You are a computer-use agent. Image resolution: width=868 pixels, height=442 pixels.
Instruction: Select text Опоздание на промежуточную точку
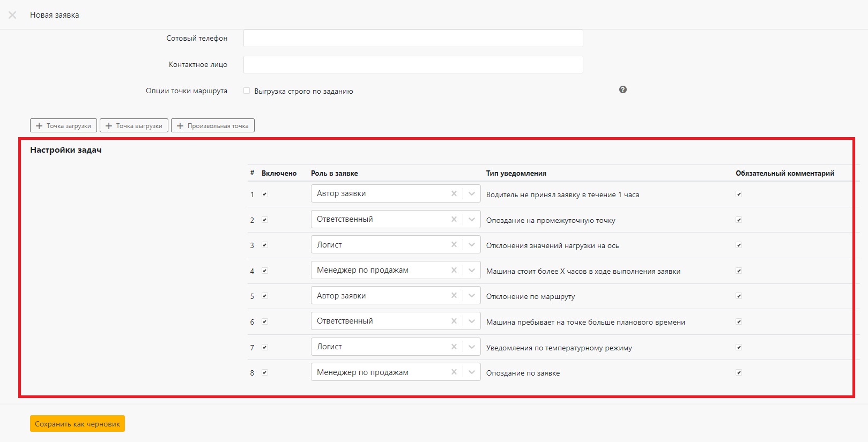point(551,220)
